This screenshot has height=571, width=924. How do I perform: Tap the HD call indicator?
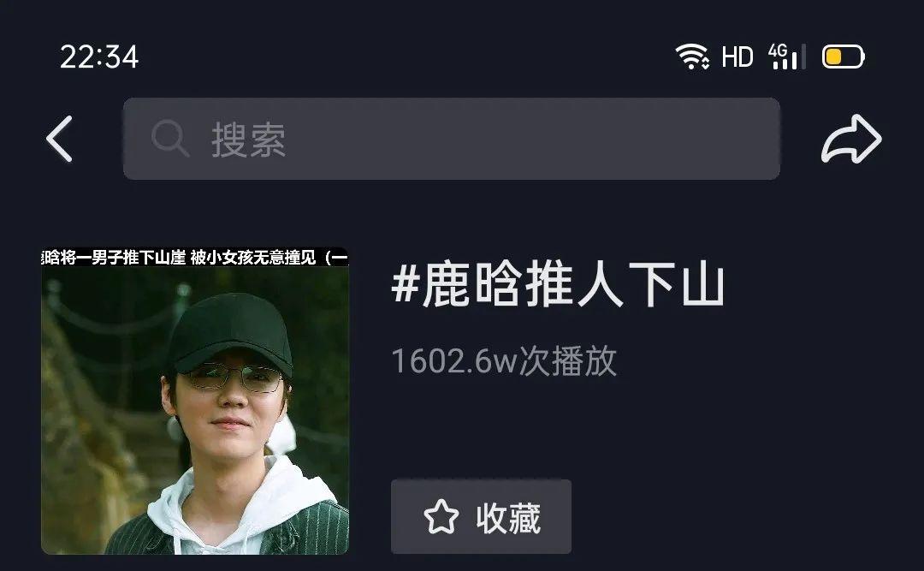(737, 57)
